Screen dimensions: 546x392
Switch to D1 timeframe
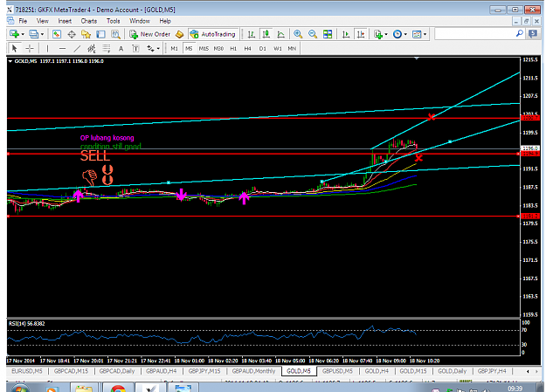263,49
